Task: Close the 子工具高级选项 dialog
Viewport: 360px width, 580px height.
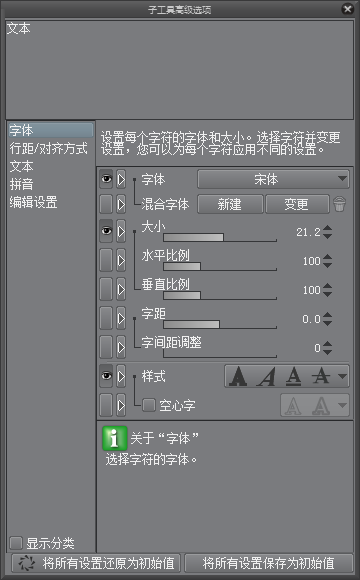Action: coord(347,9)
